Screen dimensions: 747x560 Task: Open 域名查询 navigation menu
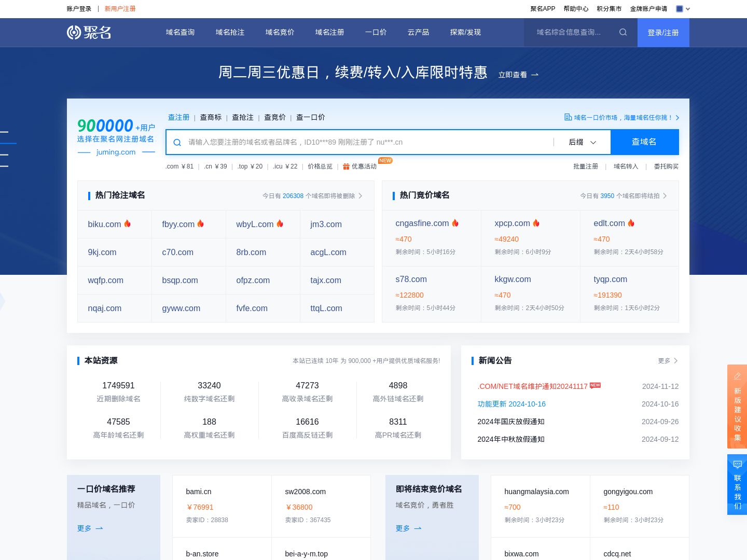(180, 32)
